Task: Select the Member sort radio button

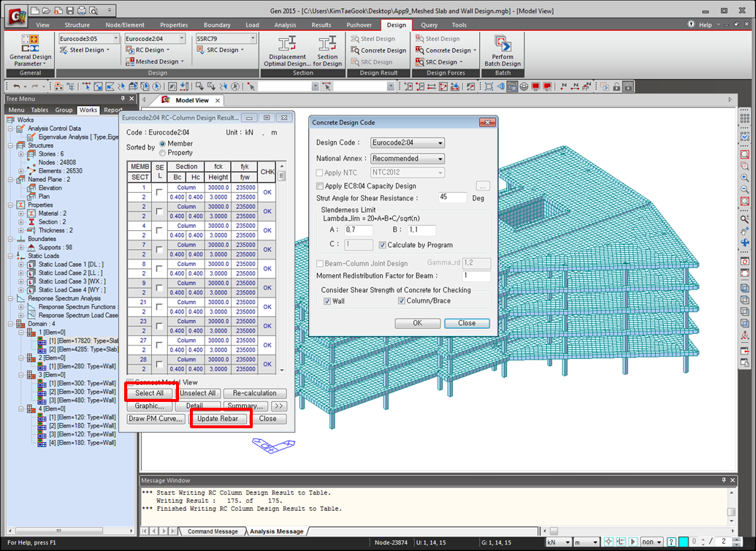Action: 162,144
